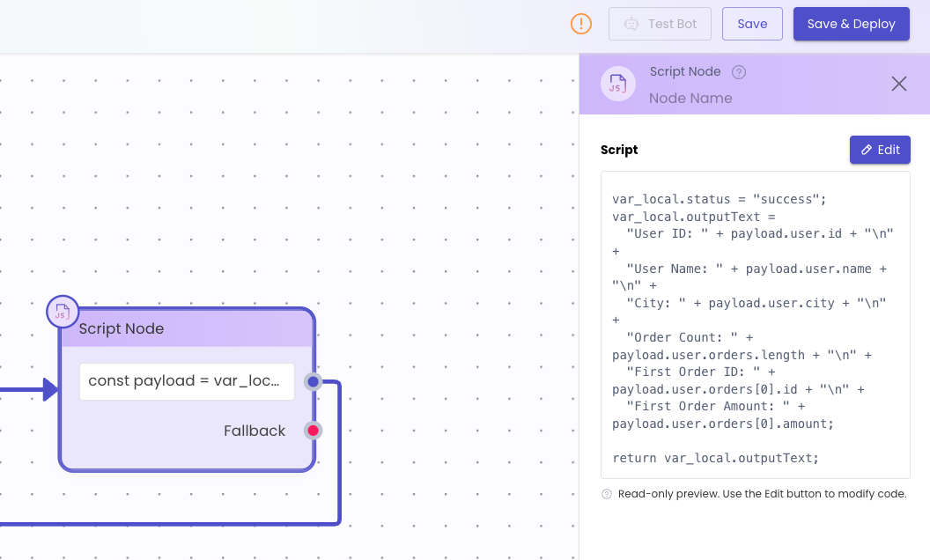This screenshot has height=560, width=930.
Task: Close the Script Node side panel
Action: pyautogui.click(x=898, y=84)
